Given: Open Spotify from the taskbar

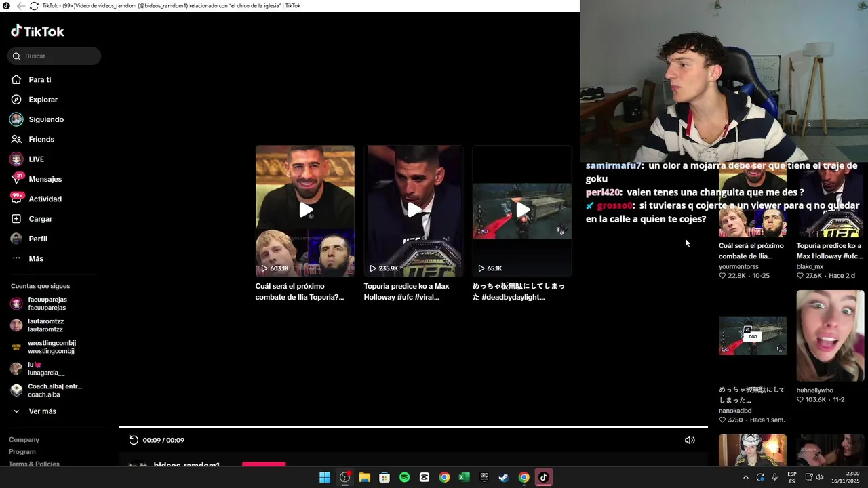Looking at the screenshot, I should coord(404,477).
